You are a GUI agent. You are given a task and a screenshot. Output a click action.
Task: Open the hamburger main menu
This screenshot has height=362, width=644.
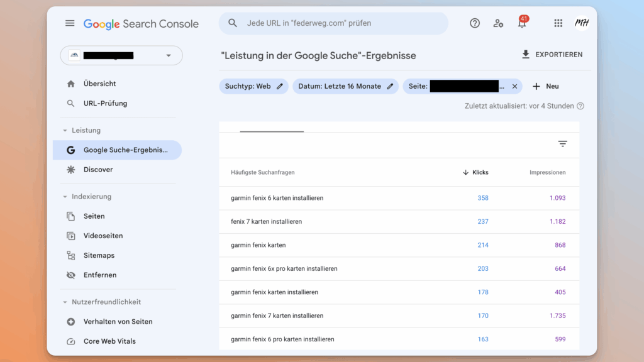[x=70, y=23]
